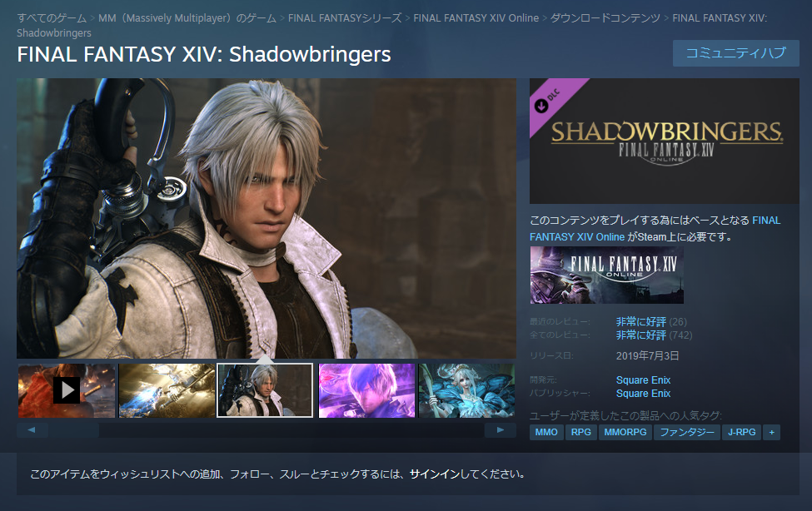812x511 pixels.
Task: Click the plus button to add tags
Action: (771, 432)
